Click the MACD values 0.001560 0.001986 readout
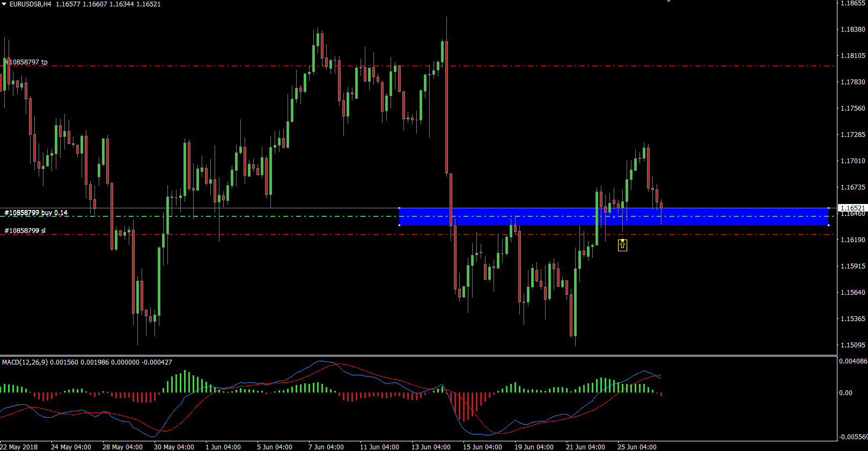The width and height of the screenshot is (868, 451). tap(79, 362)
